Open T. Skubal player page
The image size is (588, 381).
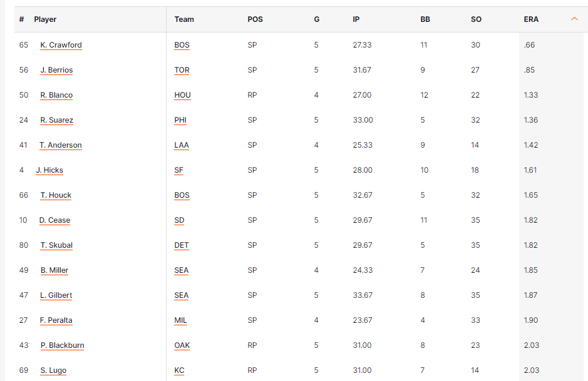pos(56,245)
